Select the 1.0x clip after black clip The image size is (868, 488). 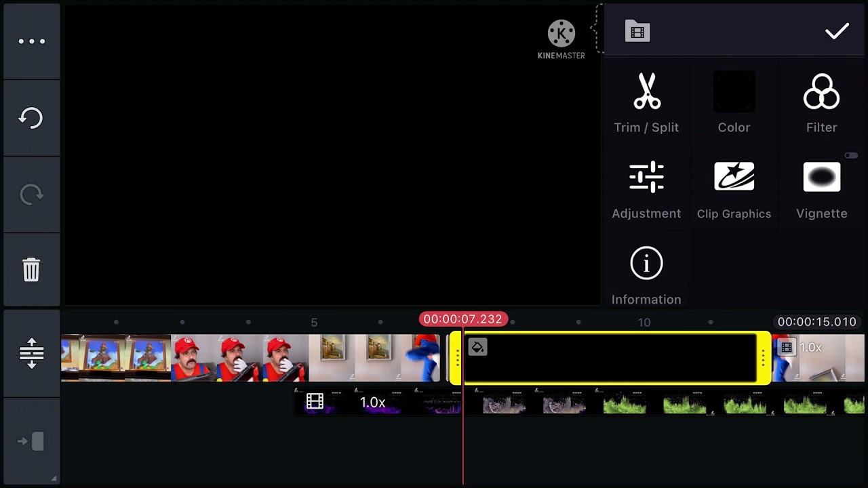(818, 358)
